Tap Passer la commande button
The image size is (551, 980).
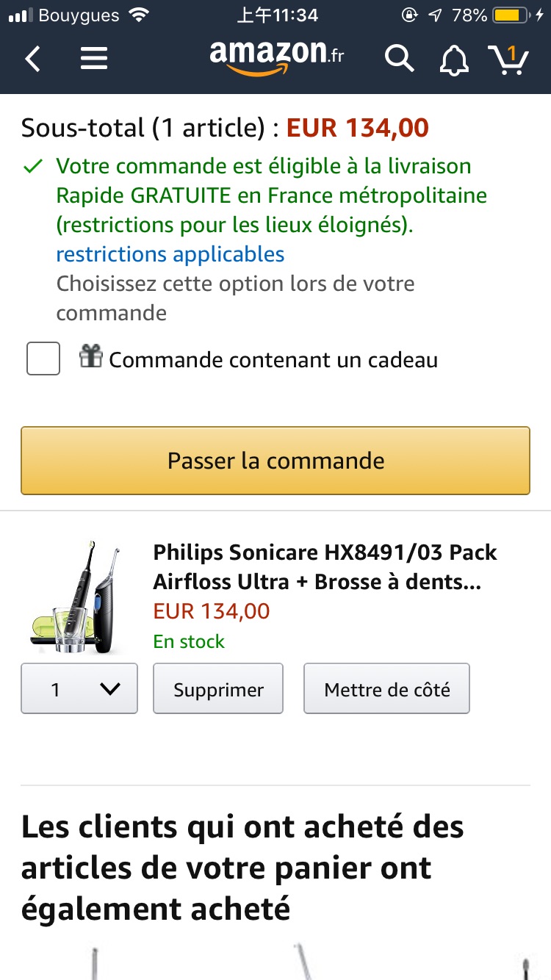pos(275,461)
